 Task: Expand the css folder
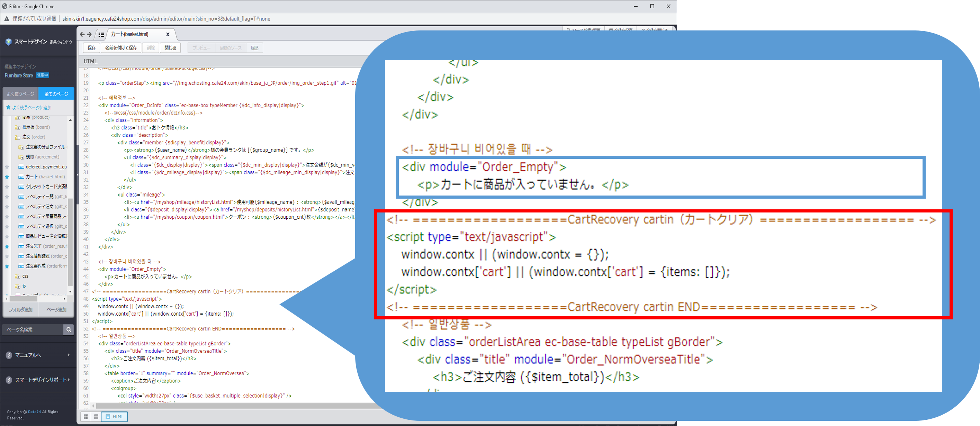[x=18, y=276]
